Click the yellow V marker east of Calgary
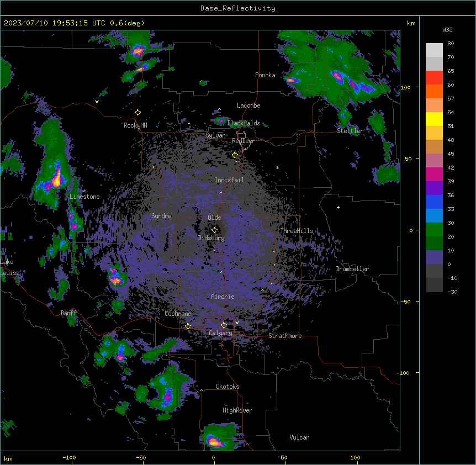This screenshot has width=476, height=465. 237,323
